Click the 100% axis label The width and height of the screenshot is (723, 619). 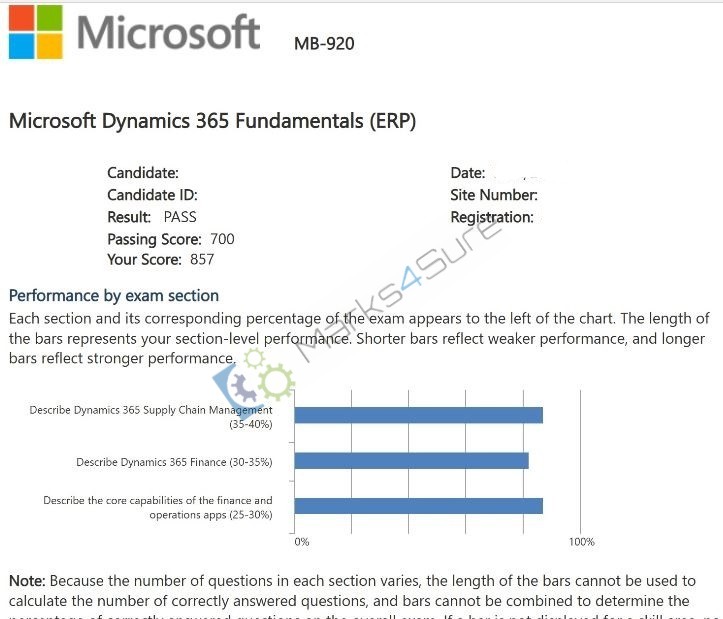click(x=581, y=542)
